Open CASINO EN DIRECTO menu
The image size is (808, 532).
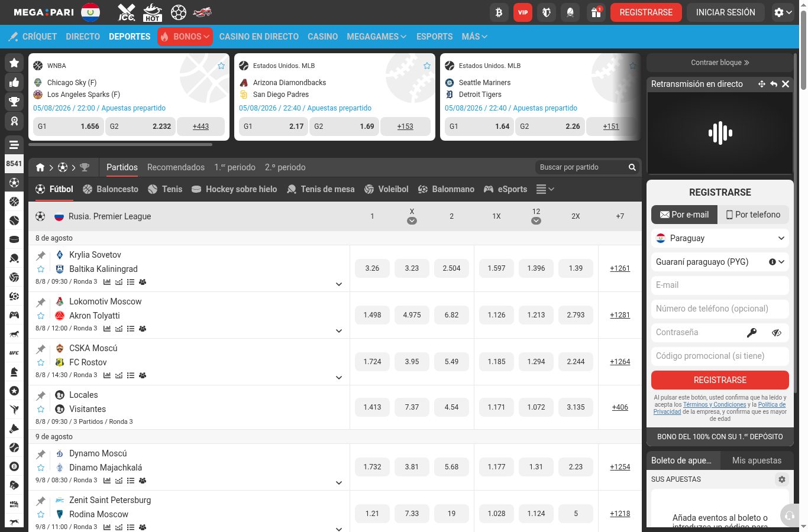258,37
